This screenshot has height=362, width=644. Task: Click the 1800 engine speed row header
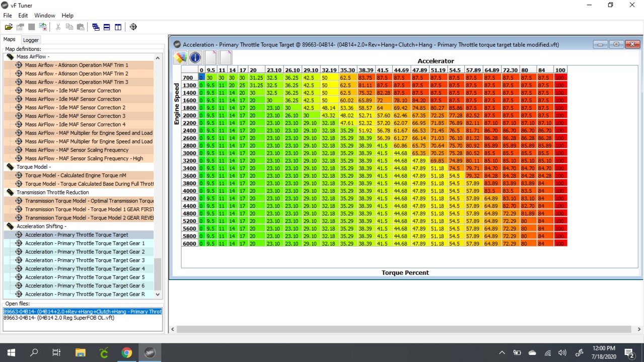pyautogui.click(x=189, y=107)
